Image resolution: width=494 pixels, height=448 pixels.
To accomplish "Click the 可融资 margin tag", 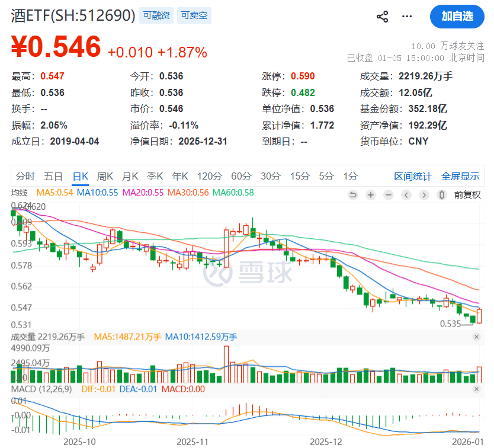I will coord(156,16).
